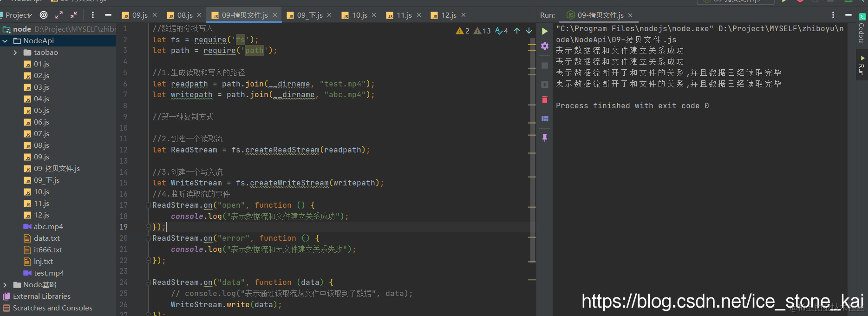Go to previous highlighted error arrow

point(517,31)
